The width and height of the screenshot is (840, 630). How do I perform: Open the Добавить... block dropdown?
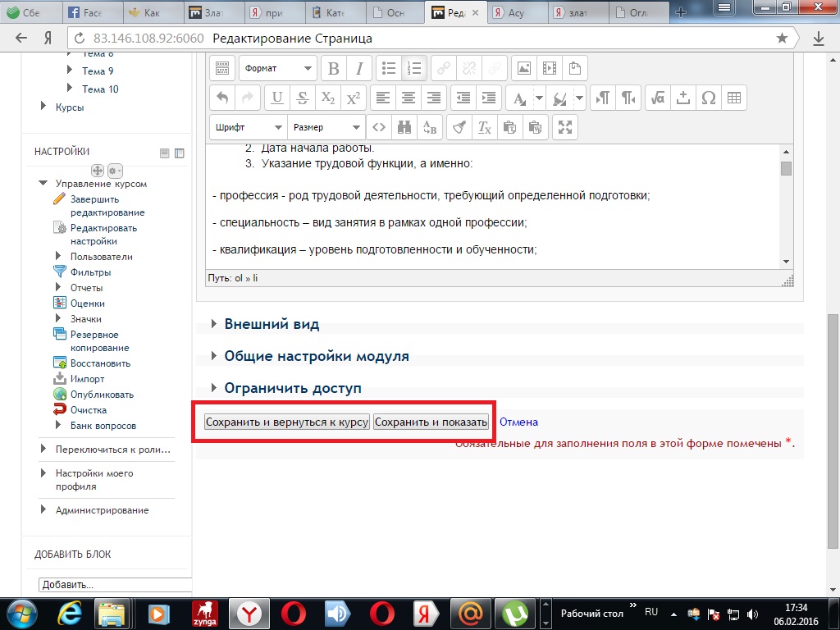pos(115,584)
